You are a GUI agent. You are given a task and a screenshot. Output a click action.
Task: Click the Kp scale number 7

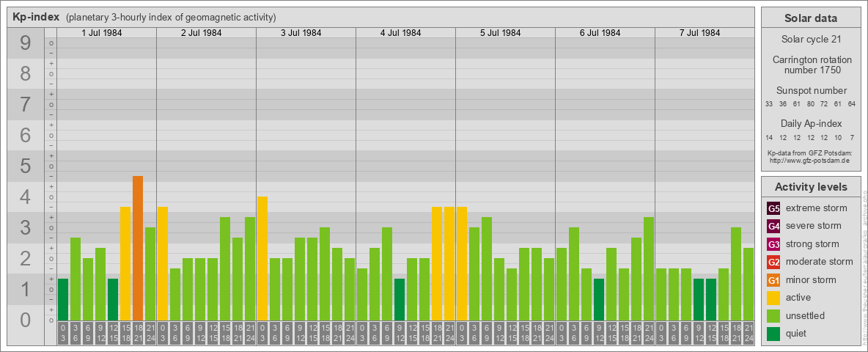25,105
